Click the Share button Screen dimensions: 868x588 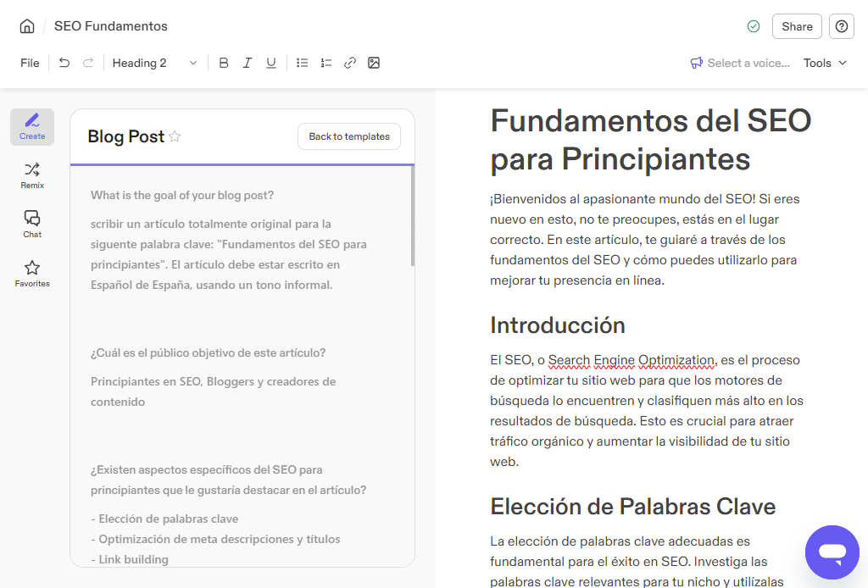click(796, 26)
